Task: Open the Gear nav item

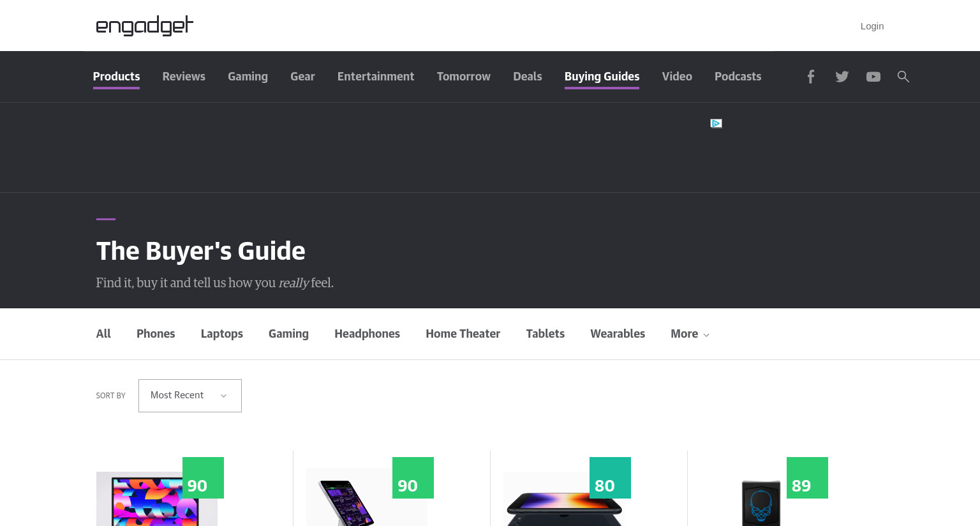Action: click(302, 77)
